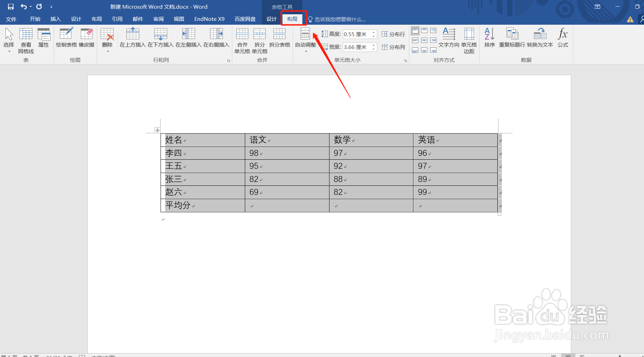Open 单元格边距 cell margins settings

click(469, 40)
